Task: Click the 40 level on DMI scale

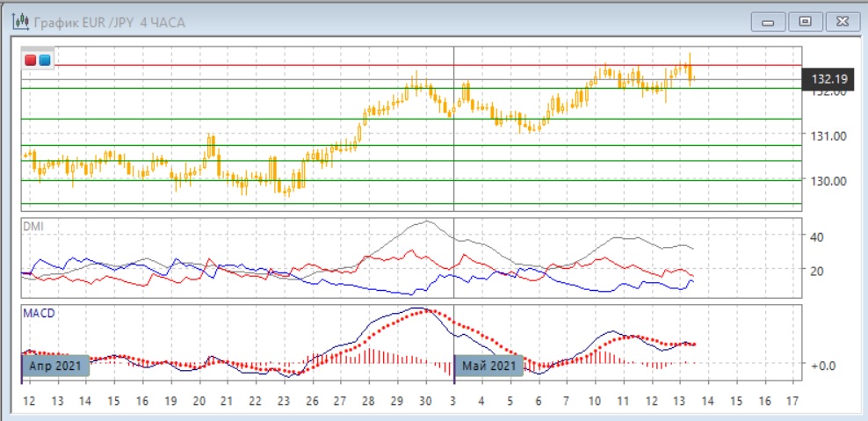Action: tap(815, 236)
